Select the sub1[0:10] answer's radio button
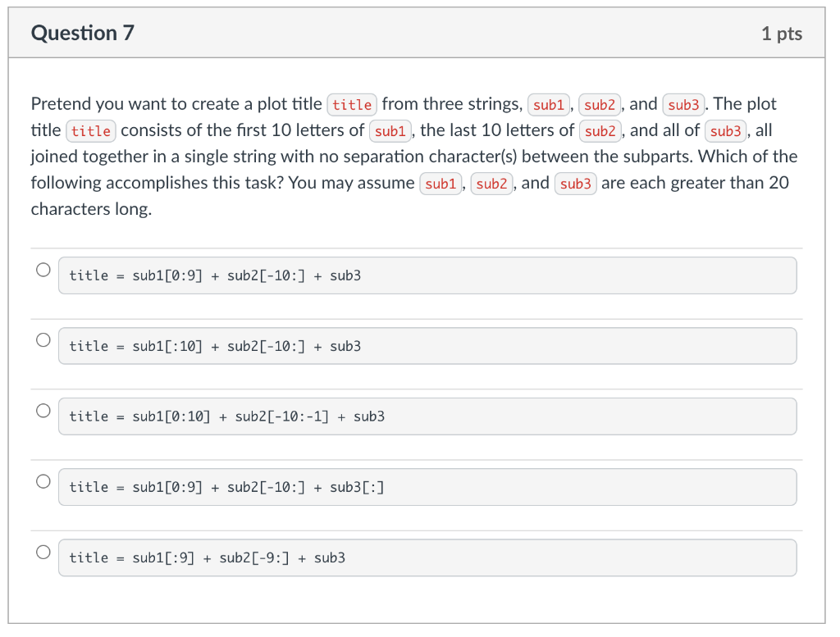The height and width of the screenshot is (637, 840). click(43, 409)
